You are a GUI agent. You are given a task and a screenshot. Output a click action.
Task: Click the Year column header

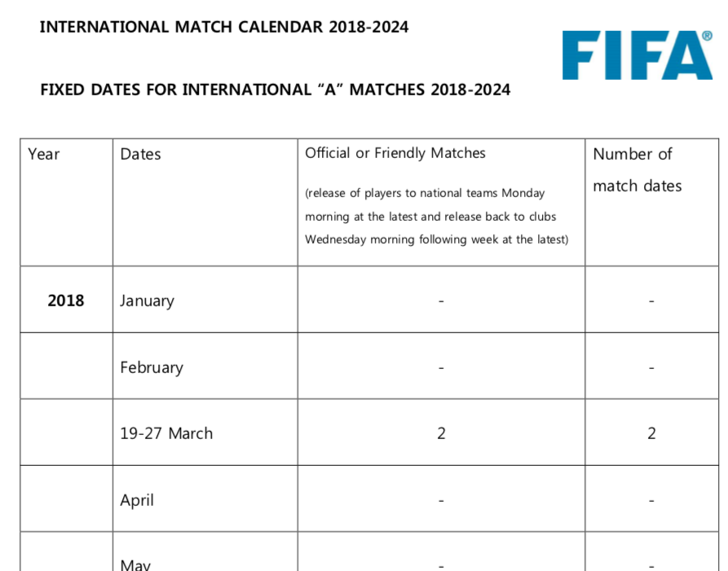tap(44, 154)
